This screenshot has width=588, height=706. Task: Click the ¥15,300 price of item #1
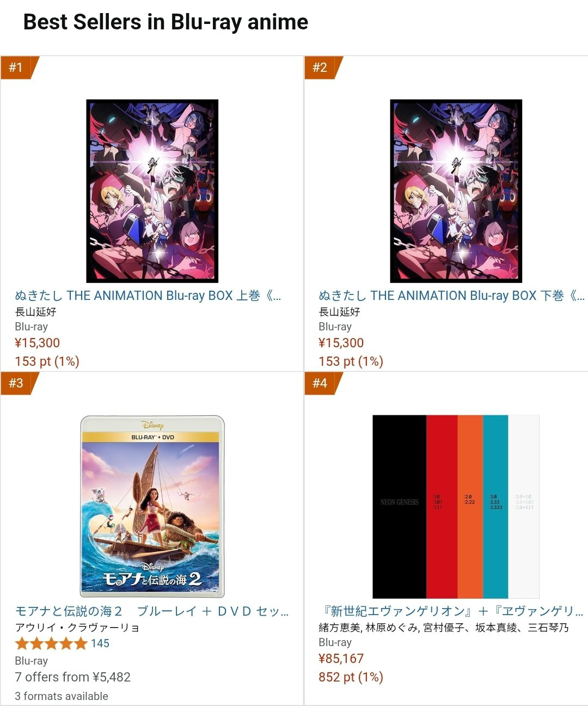[37, 343]
